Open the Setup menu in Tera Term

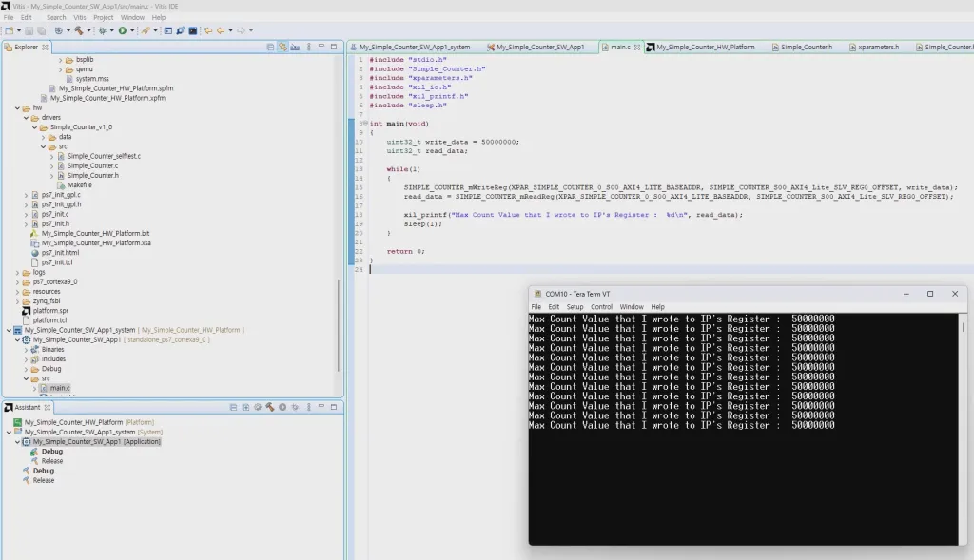575,307
